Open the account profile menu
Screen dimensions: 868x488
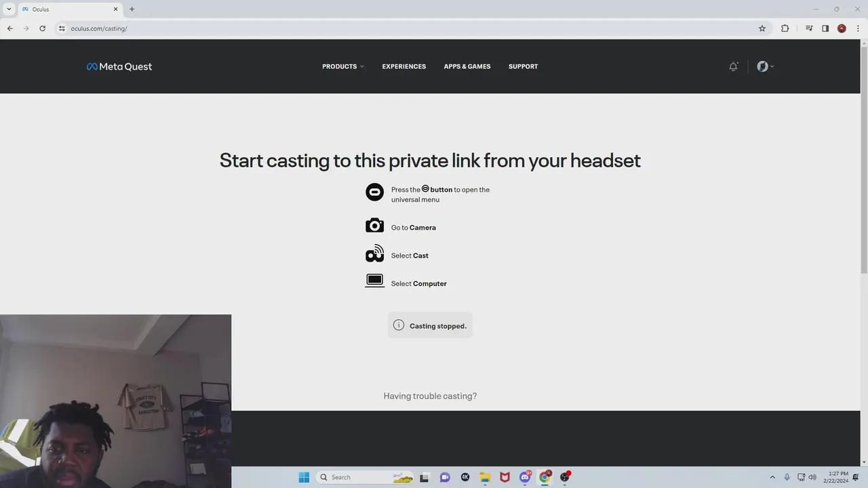(765, 66)
